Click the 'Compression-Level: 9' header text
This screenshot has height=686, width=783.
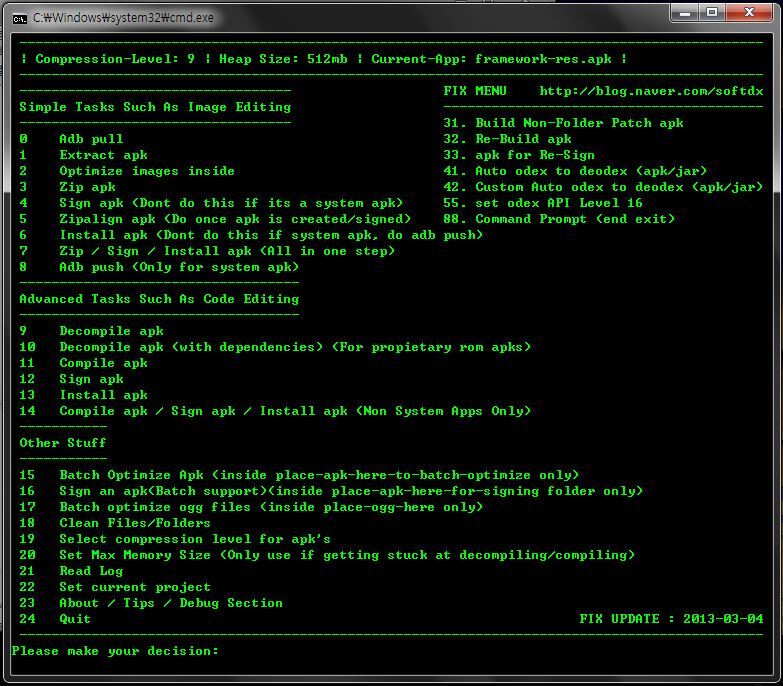(115, 59)
